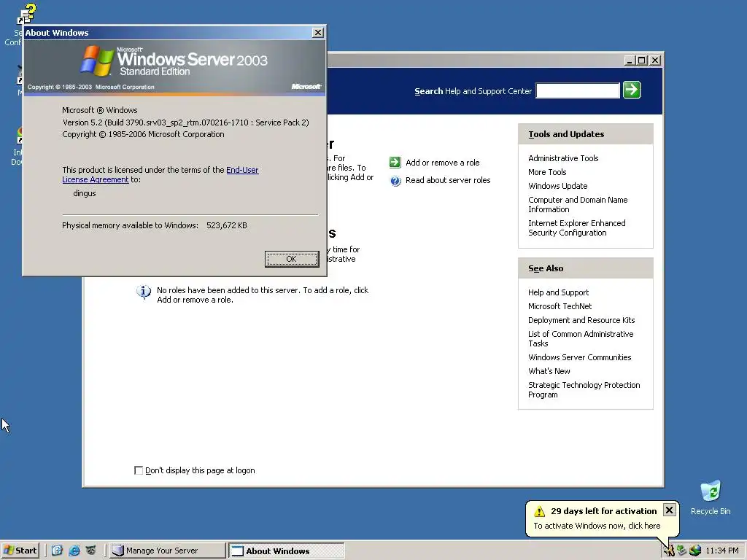747x560 pixels.
Task: Open List of Common Administrative Tasks
Action: 581,338
